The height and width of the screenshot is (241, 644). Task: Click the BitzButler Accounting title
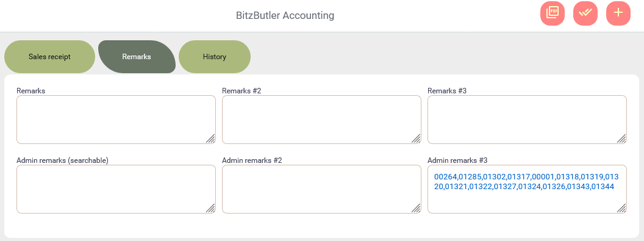pos(285,16)
